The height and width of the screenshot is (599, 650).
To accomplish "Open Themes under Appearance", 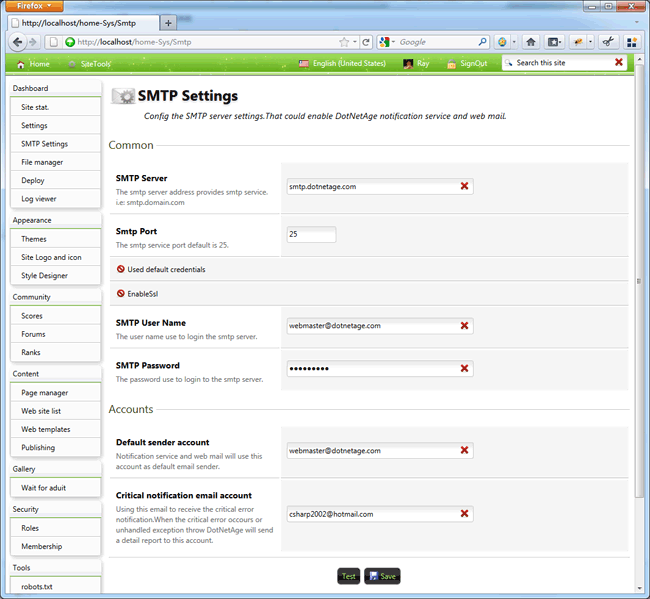I will (56, 239).
